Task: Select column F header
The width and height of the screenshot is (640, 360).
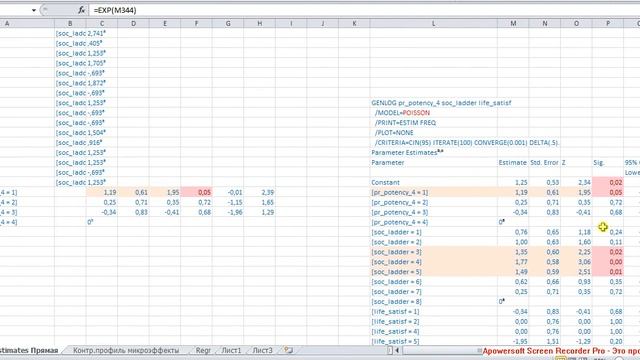Action: pyautogui.click(x=196, y=24)
